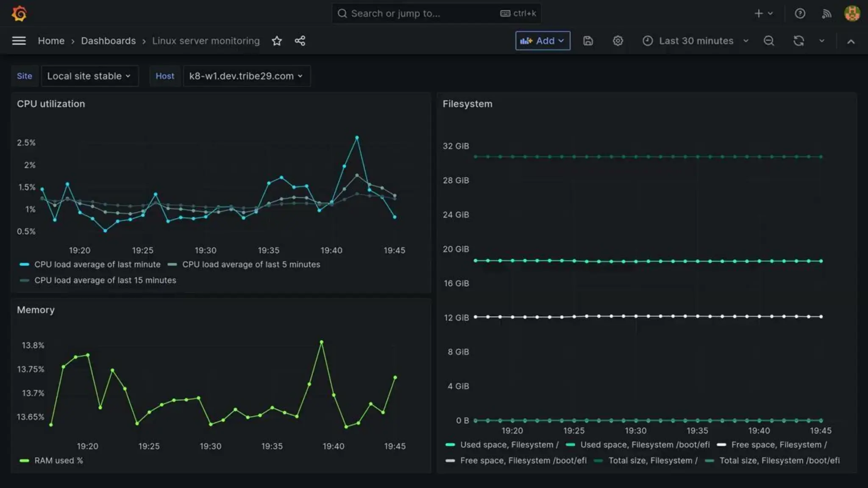The width and height of the screenshot is (868, 488).
Task: Open the hamburger navigation menu
Action: click(19, 41)
